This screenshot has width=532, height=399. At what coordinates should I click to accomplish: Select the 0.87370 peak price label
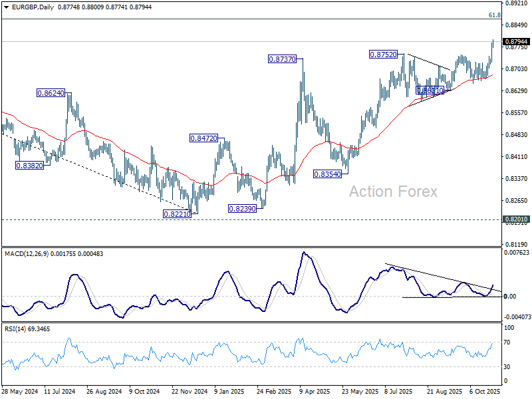(282, 59)
